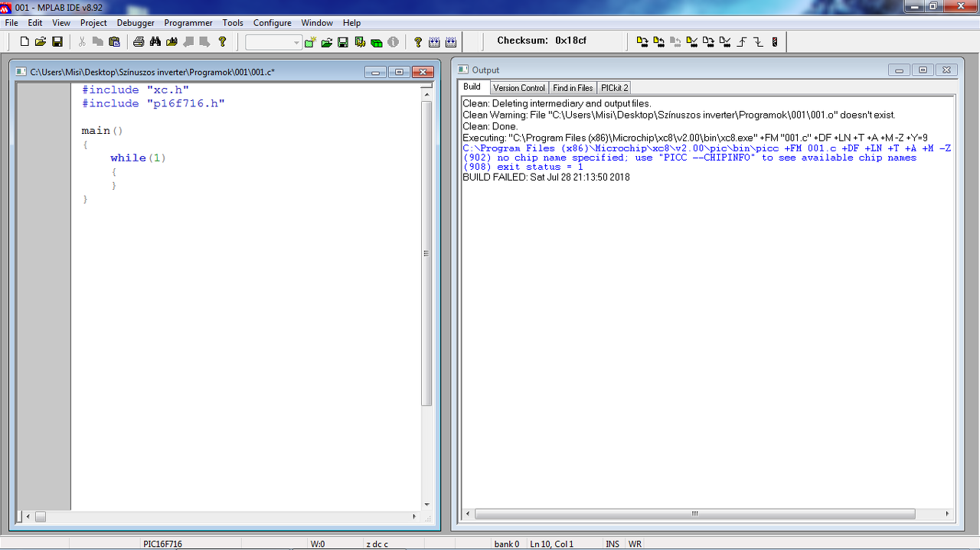Click the main() code line
The image size is (980, 550).
point(102,131)
